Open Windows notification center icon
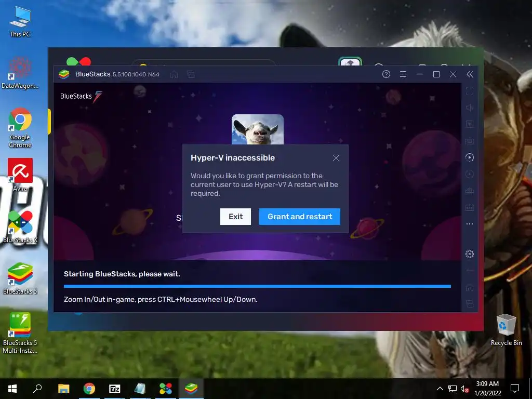Image resolution: width=532 pixels, height=399 pixels. (x=515, y=389)
